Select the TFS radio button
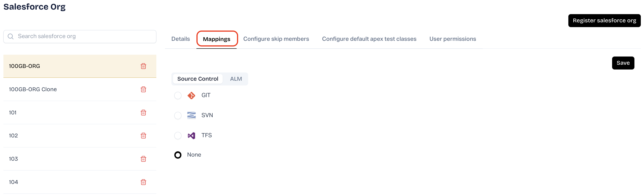The height and width of the screenshot is (196, 644). [178, 136]
